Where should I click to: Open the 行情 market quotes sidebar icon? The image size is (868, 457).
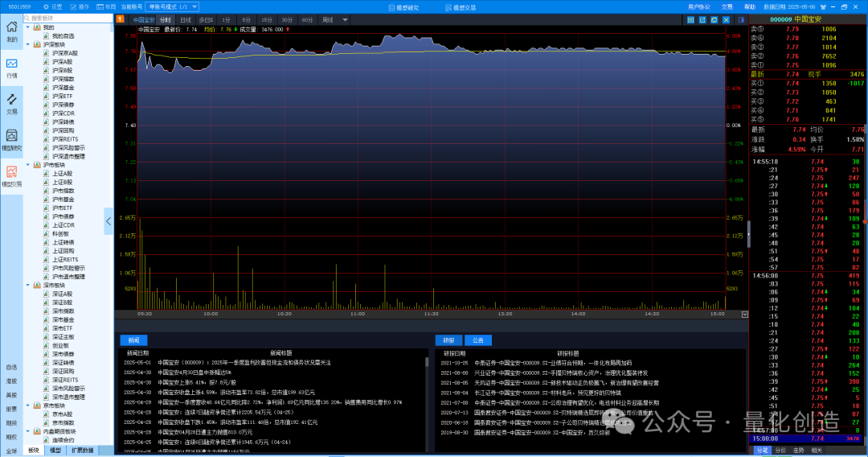click(x=11, y=63)
